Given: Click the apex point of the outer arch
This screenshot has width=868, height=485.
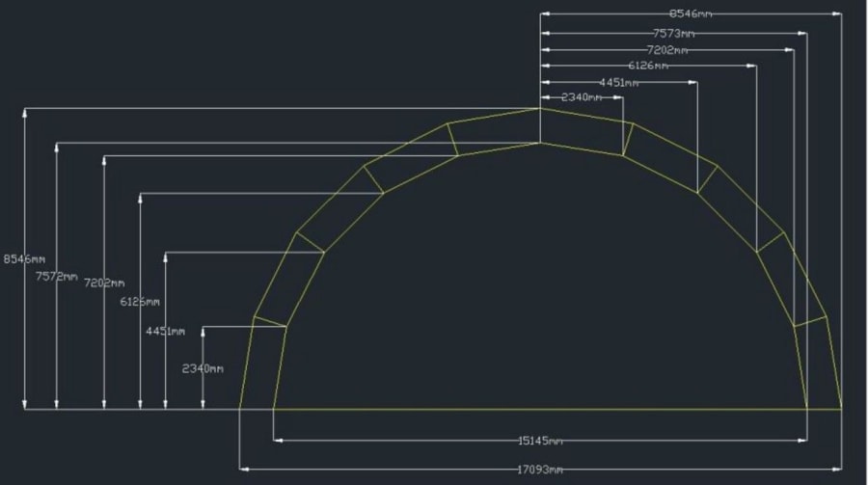Looking at the screenshot, I should [x=539, y=108].
